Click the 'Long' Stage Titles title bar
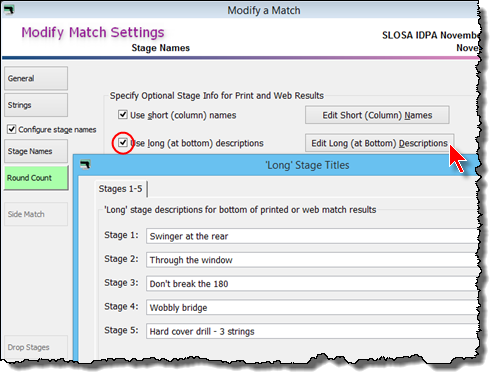 point(277,165)
